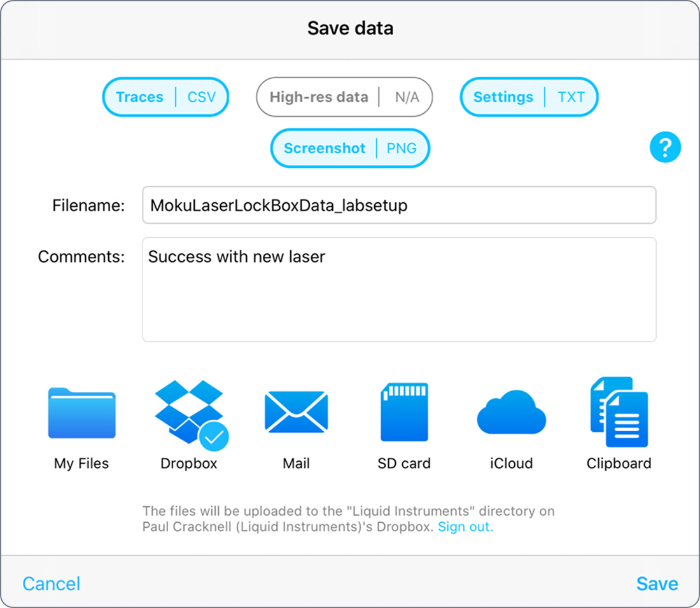The image size is (700, 608).
Task: Toggle High-res data export option
Action: click(319, 97)
